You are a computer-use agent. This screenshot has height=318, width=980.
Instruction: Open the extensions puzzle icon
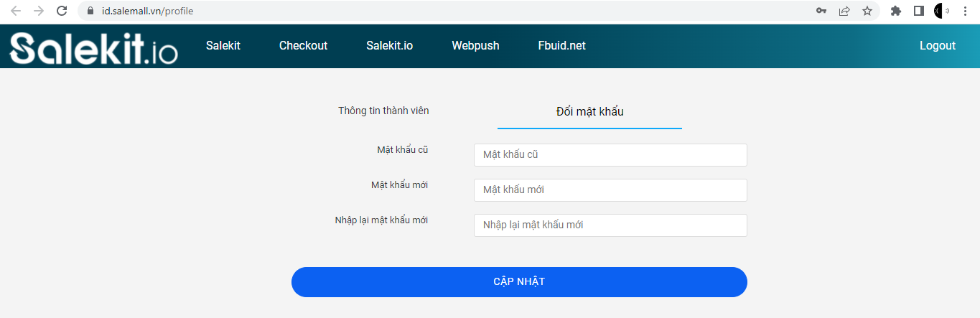coord(895,11)
